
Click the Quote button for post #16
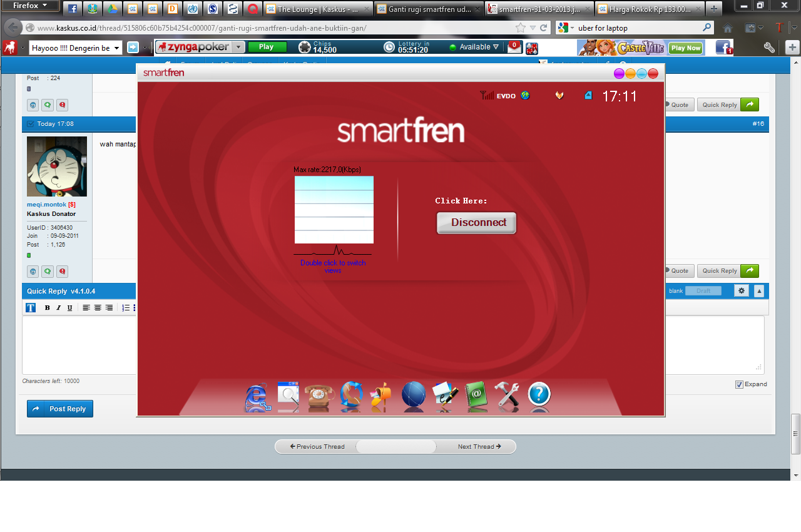(x=679, y=271)
